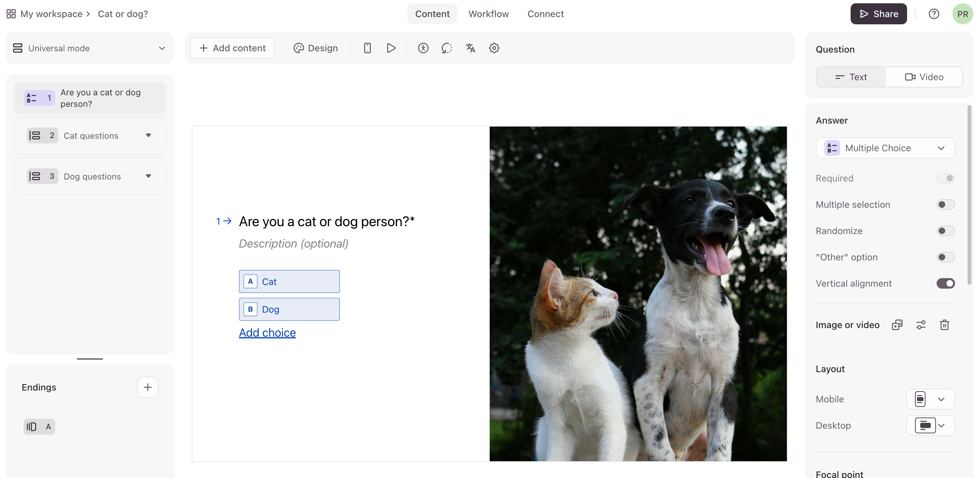Open the Design panel button
This screenshot has width=980, height=478.
[x=315, y=48]
